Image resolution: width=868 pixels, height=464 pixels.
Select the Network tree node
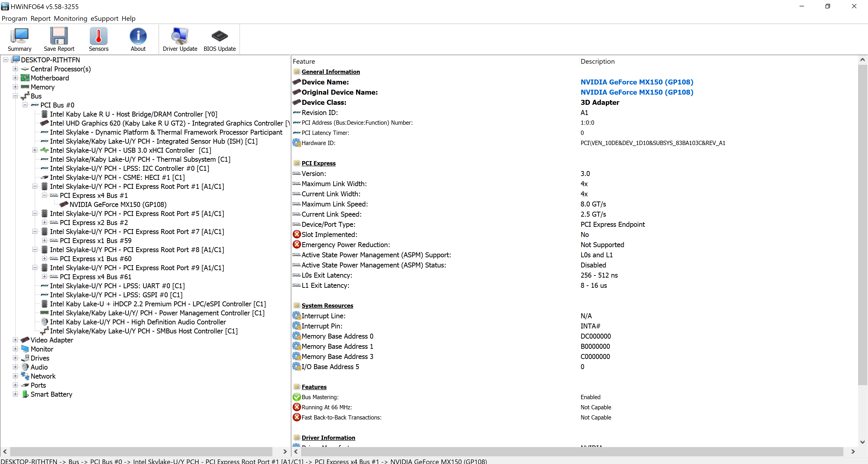[x=43, y=376]
